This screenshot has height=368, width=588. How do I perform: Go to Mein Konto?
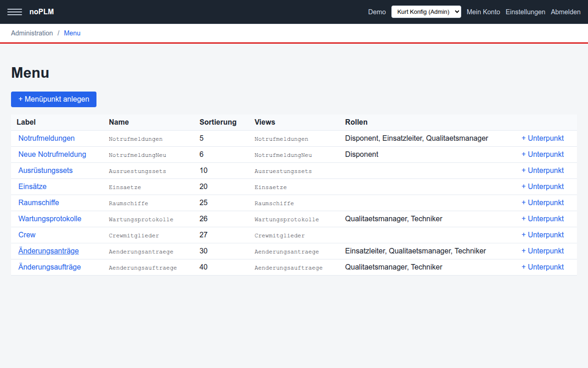[483, 12]
